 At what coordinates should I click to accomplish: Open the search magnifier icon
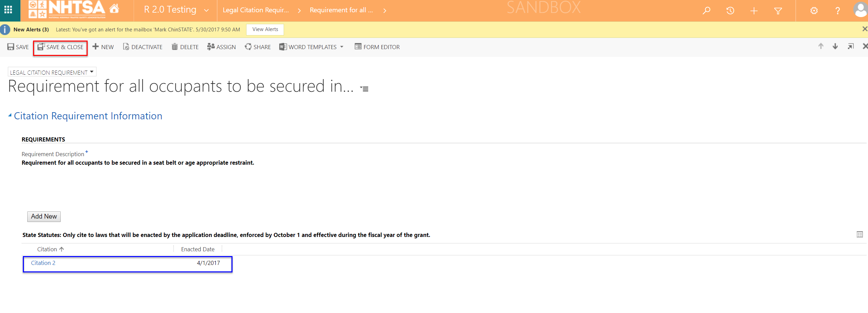(706, 11)
